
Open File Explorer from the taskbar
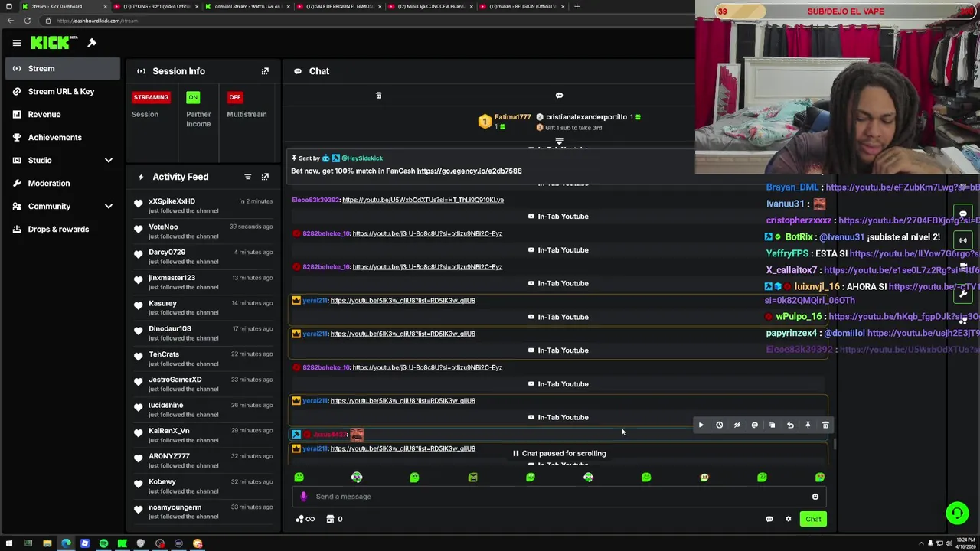47,543
